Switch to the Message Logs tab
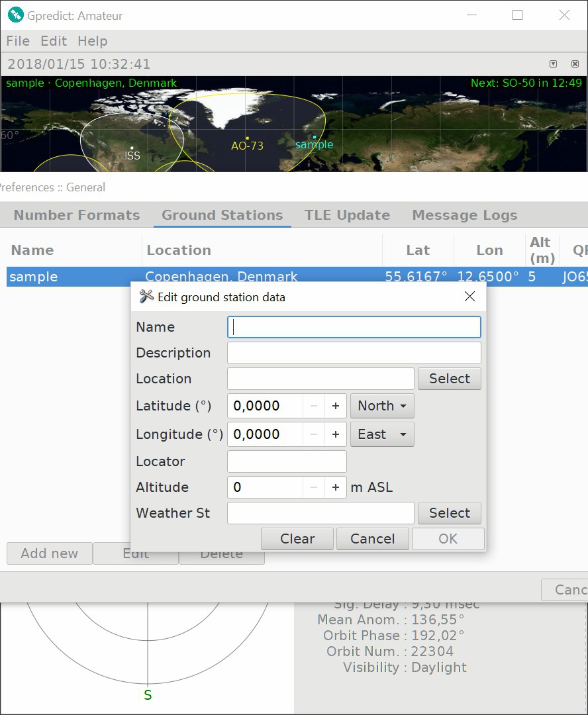 click(464, 215)
